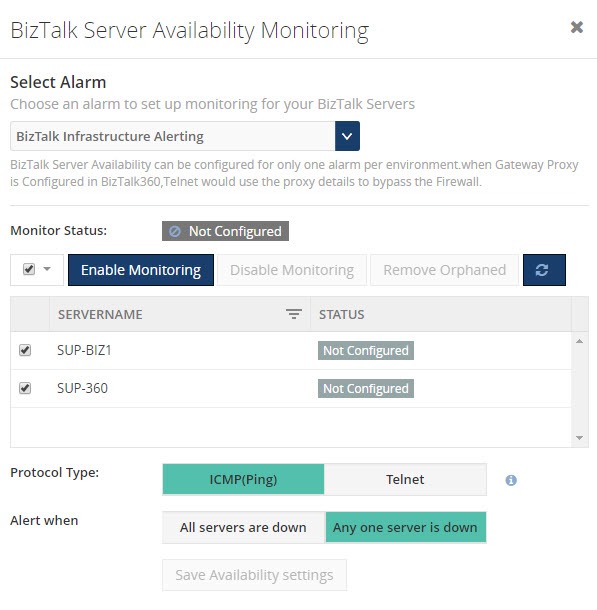Click the Not Configured status of SUP-BIZ1

click(366, 351)
